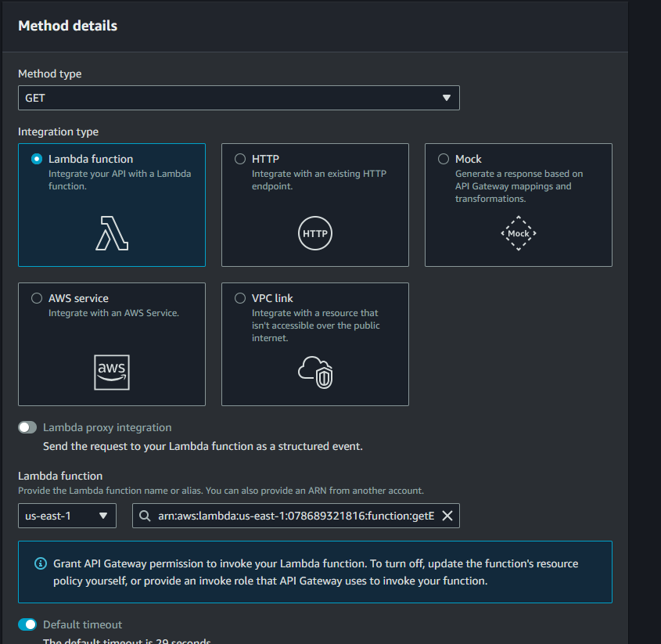Clear the Lambda function ARN field

447,516
